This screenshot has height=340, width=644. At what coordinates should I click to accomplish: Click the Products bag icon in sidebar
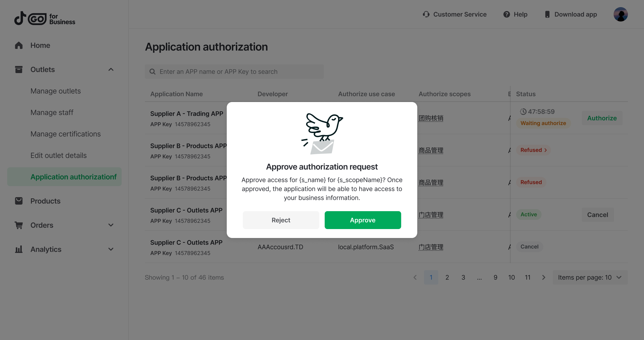point(19,201)
